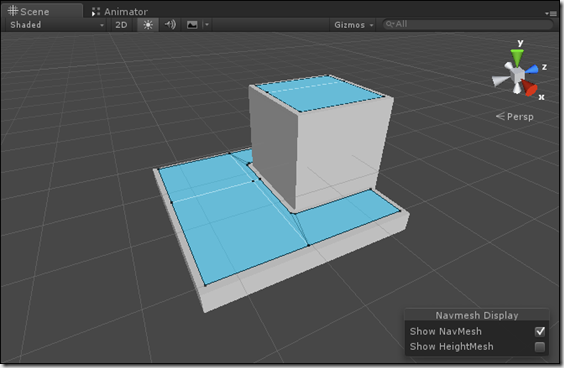Switch to the Scene tab
The image size is (564, 368).
[x=42, y=11]
